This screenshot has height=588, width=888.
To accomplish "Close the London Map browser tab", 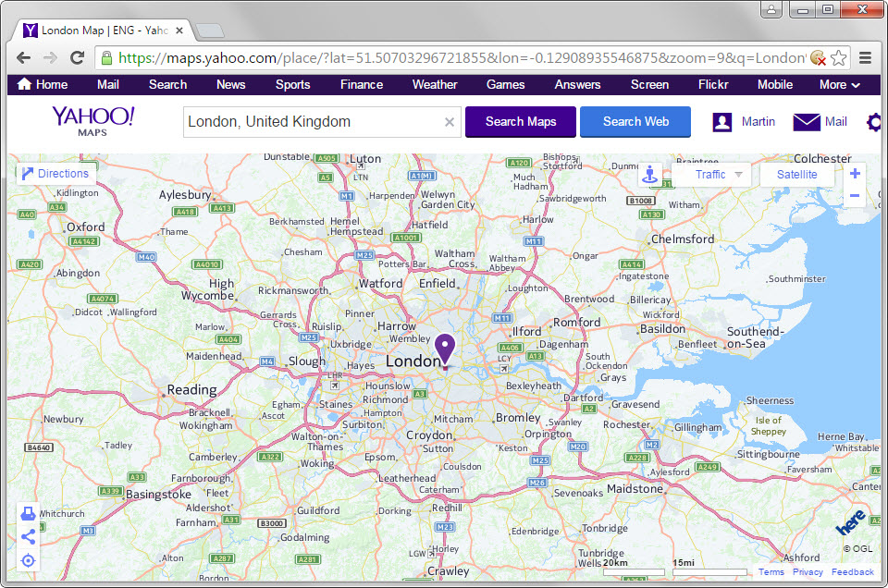I will coord(179,31).
